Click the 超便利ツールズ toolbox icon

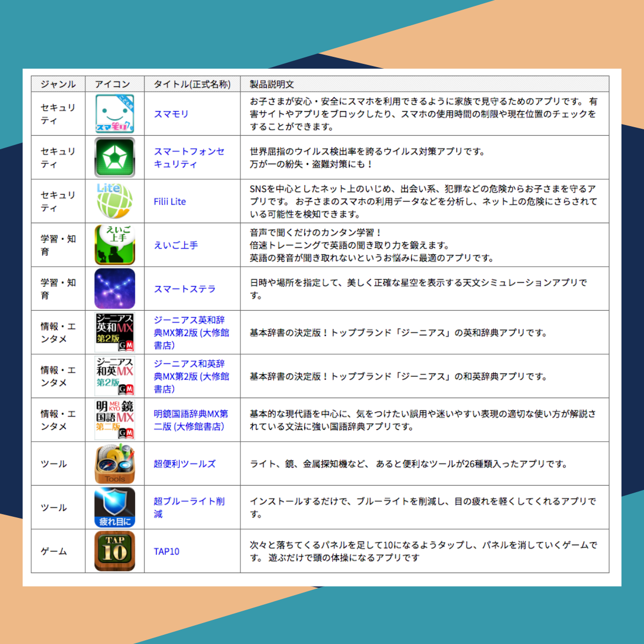[x=115, y=464]
